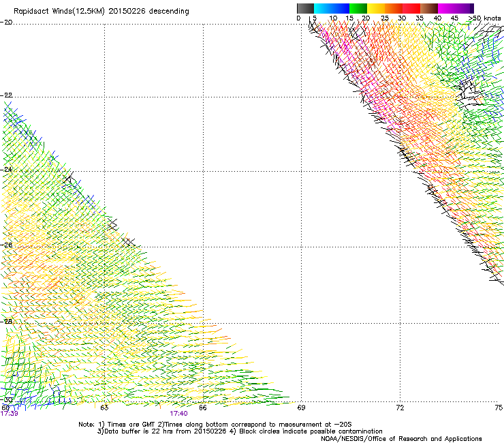Click the '25' legend scale label

(x=385, y=18)
